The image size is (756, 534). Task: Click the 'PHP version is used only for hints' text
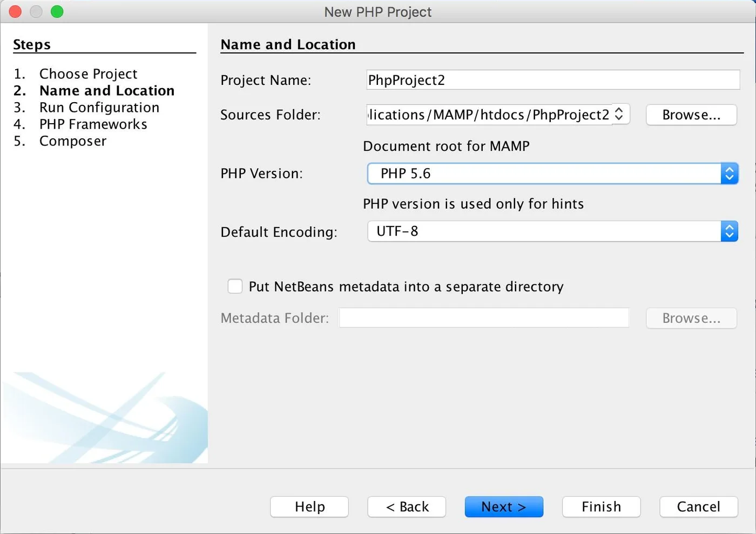coord(473,204)
